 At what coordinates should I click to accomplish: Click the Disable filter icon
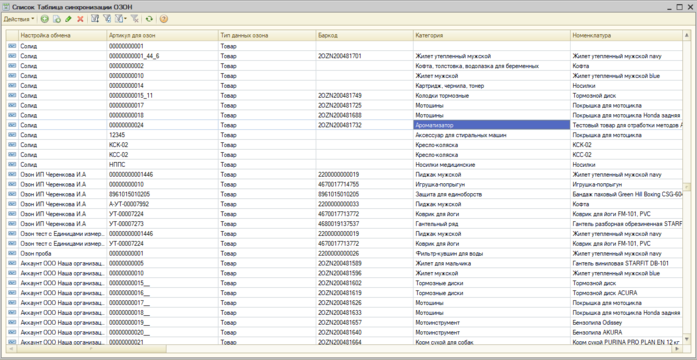(134, 19)
